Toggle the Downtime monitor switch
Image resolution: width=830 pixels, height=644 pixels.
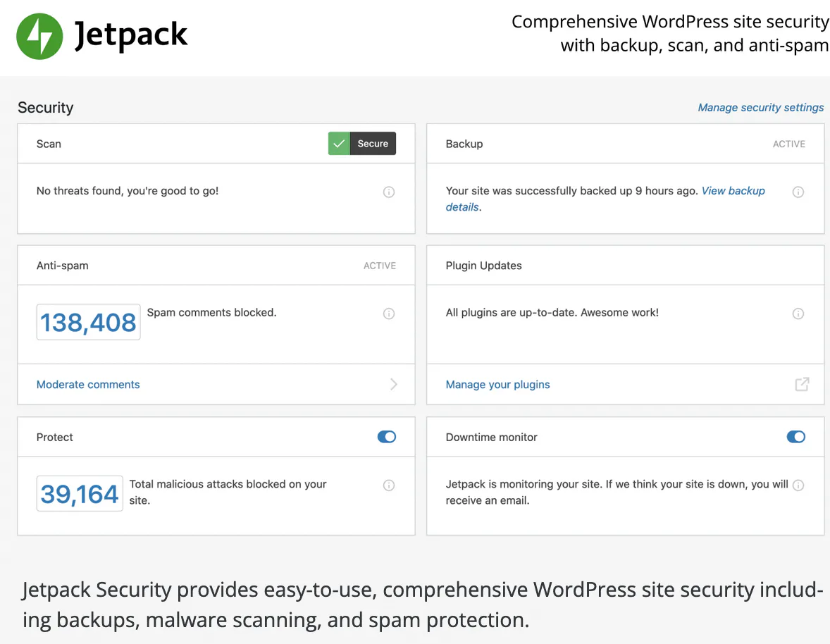tap(795, 437)
